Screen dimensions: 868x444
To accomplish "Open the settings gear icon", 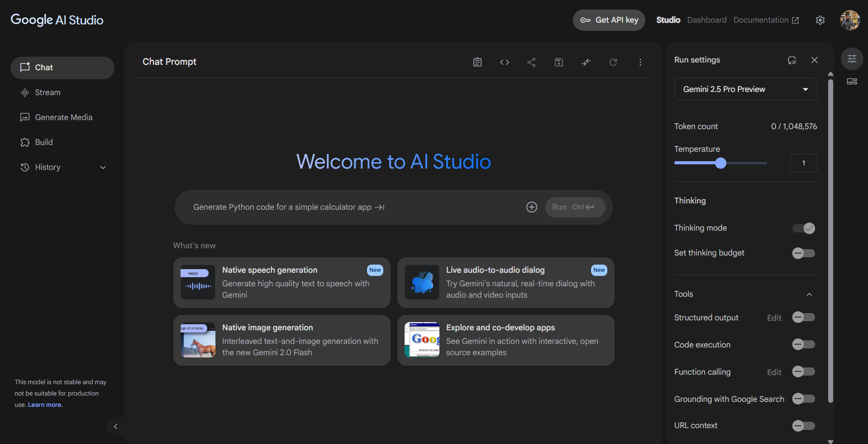I will [x=820, y=20].
